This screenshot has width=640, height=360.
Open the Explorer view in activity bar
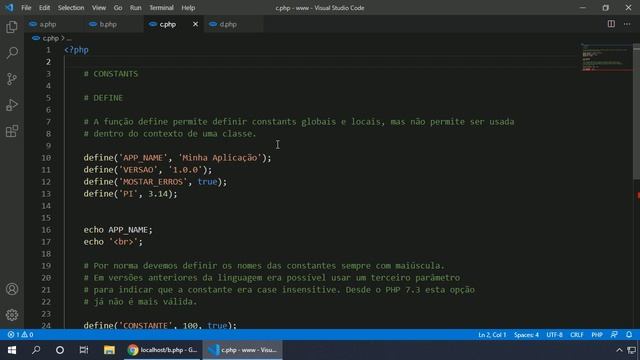(12, 27)
